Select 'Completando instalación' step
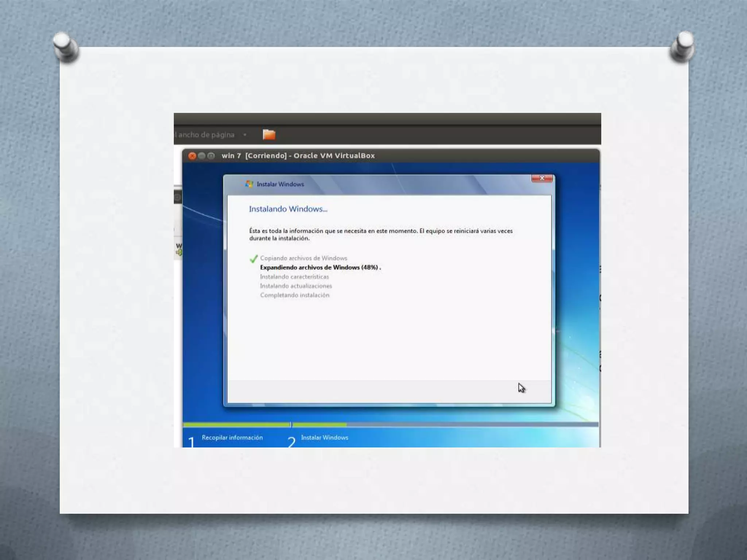The height and width of the screenshot is (560, 747). pyautogui.click(x=295, y=295)
